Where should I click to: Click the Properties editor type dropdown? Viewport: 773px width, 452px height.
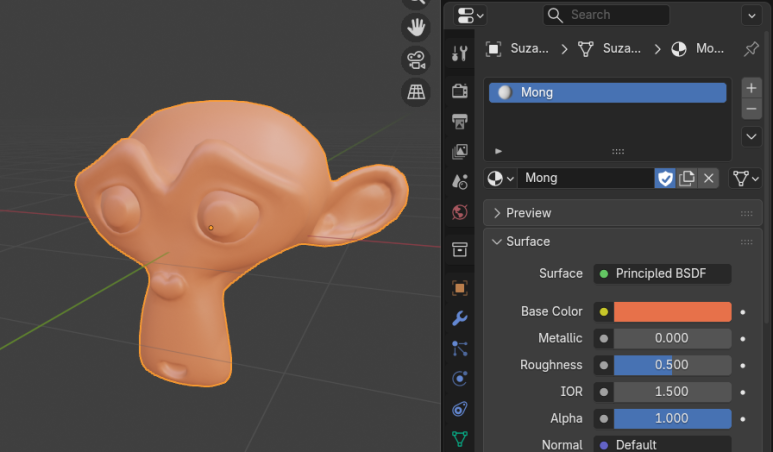pos(470,15)
